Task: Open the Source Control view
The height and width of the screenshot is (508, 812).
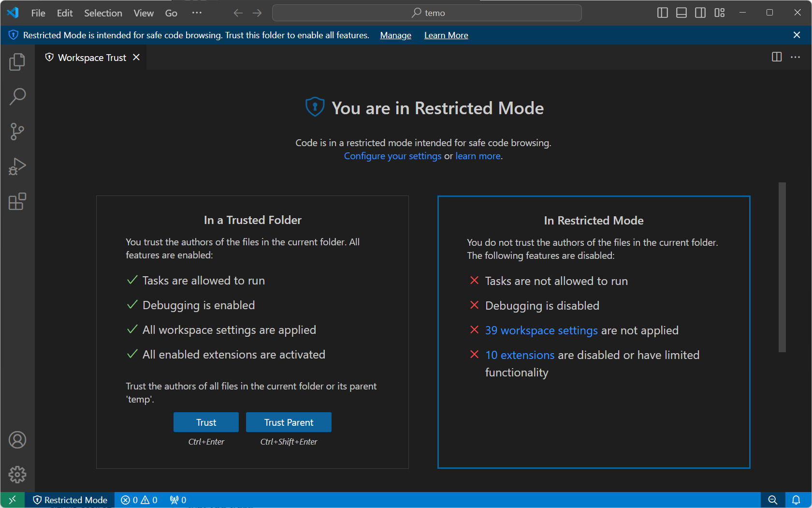Action: [17, 131]
